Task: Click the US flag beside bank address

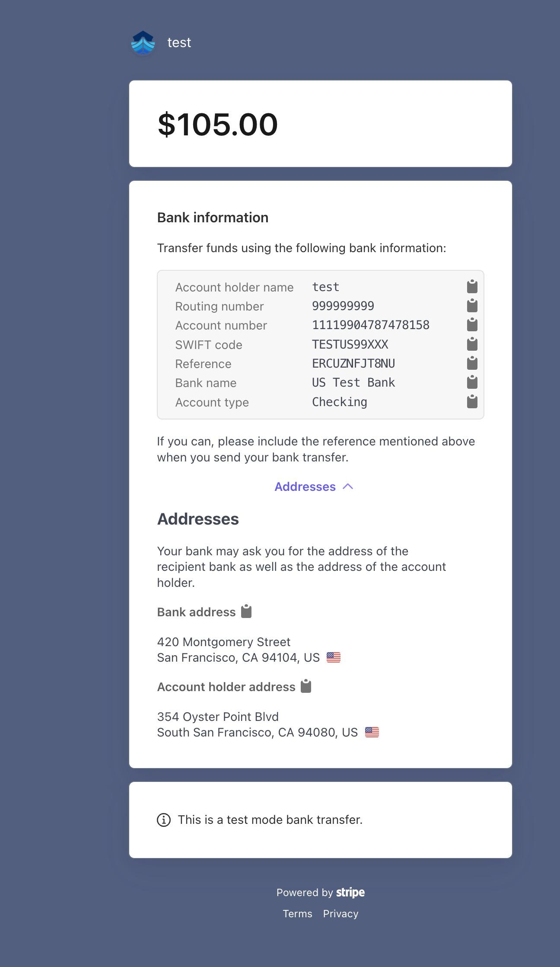Action: [x=334, y=657]
